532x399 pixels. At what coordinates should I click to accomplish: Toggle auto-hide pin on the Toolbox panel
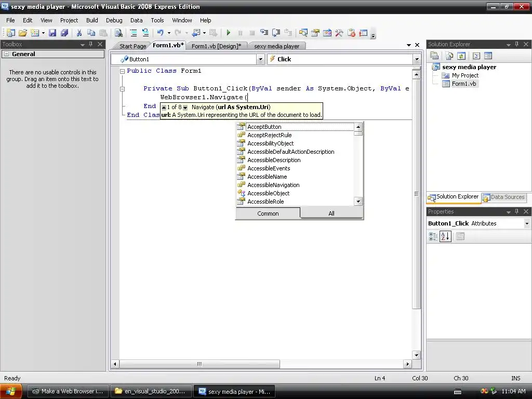[x=90, y=44]
